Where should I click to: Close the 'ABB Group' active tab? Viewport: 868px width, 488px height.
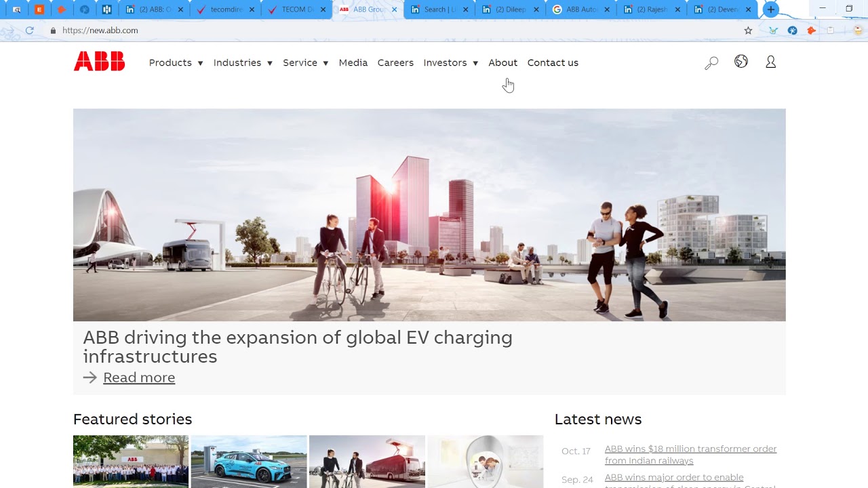[x=394, y=9]
